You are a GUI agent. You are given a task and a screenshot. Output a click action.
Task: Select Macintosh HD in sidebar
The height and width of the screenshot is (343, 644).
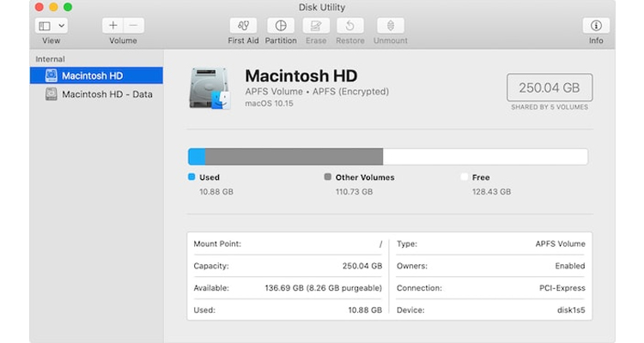(x=96, y=75)
